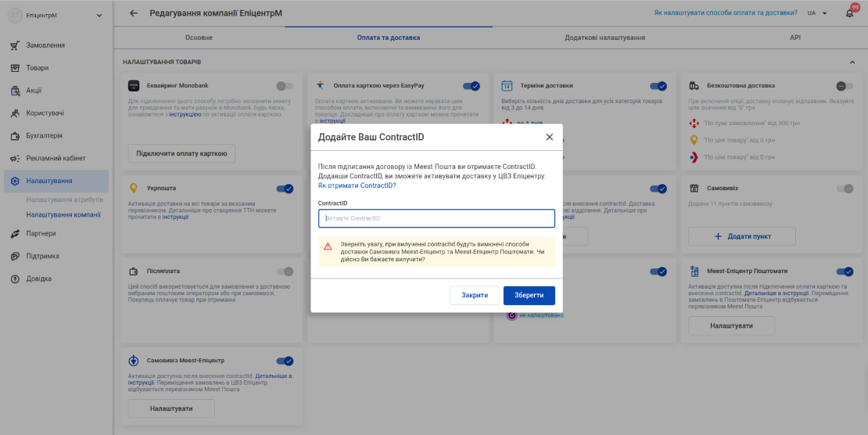
Task: Click the Післяплата wallet icon
Action: [x=134, y=271]
